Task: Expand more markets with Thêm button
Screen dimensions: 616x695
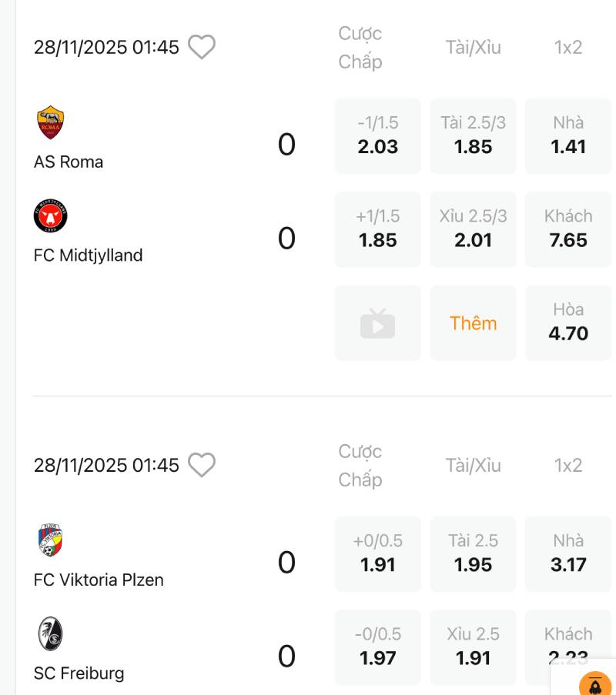Action: click(473, 323)
